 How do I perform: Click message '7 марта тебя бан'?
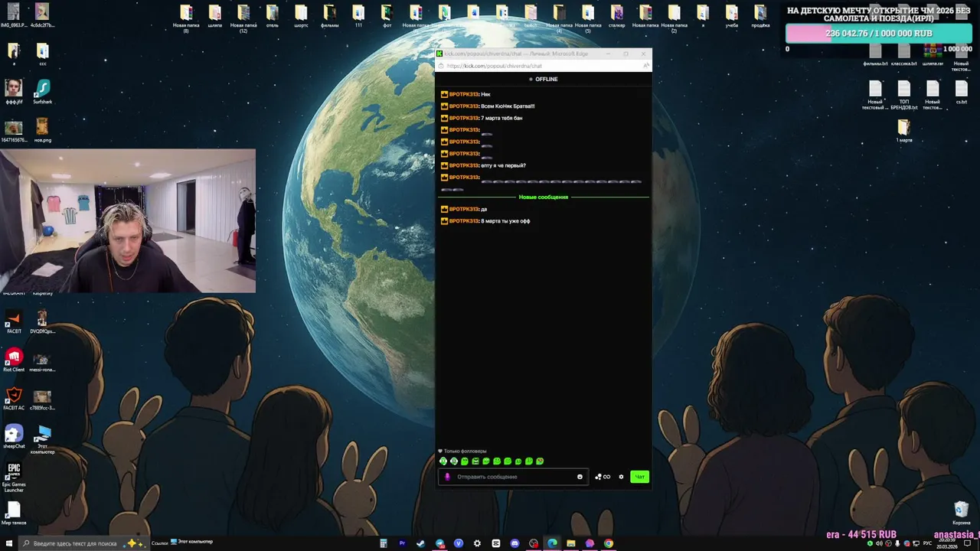coord(501,118)
